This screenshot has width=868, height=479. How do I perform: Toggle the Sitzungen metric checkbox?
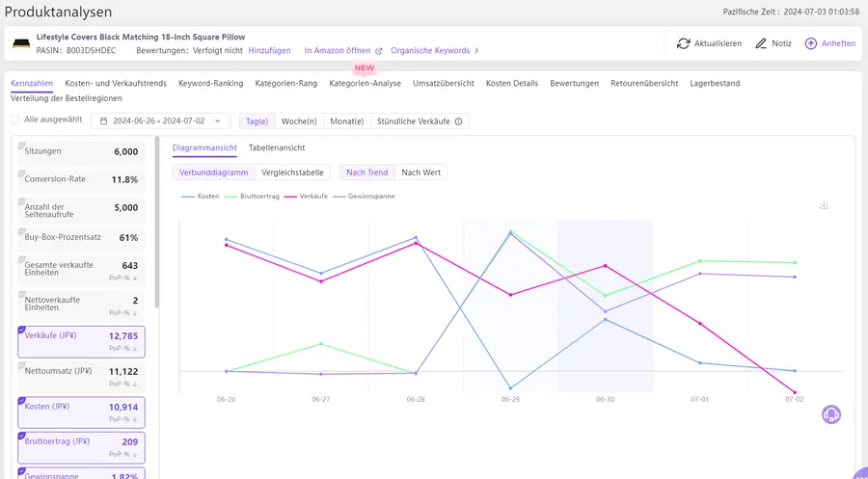click(x=21, y=146)
